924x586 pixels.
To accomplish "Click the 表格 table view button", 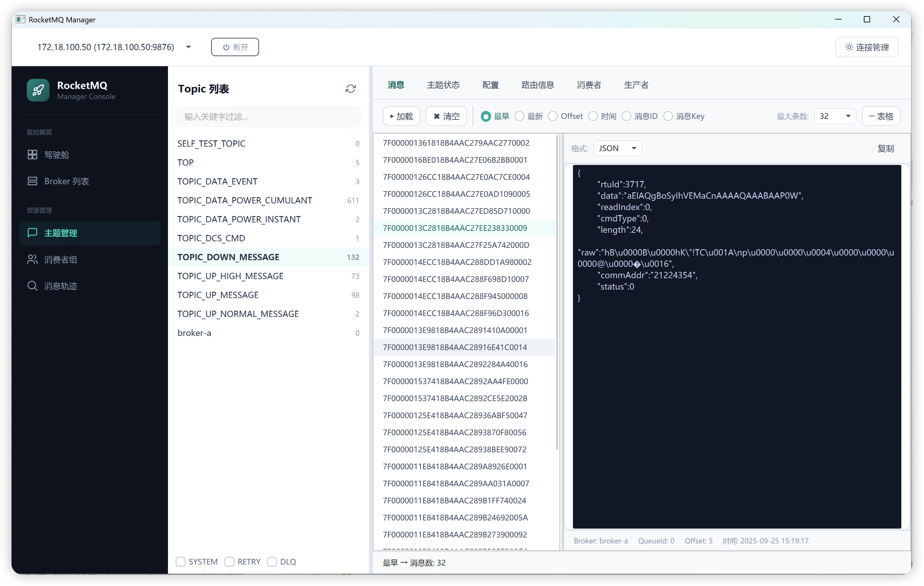I will (881, 116).
